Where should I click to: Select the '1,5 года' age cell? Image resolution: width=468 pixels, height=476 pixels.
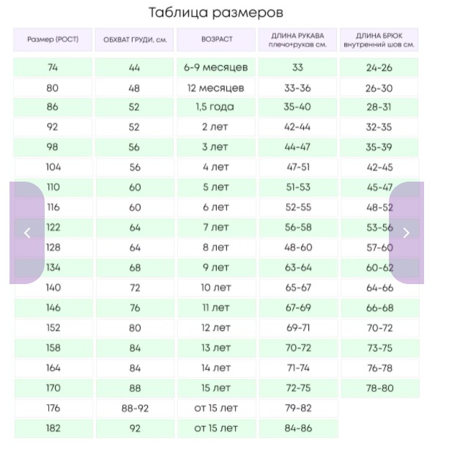tap(216, 107)
